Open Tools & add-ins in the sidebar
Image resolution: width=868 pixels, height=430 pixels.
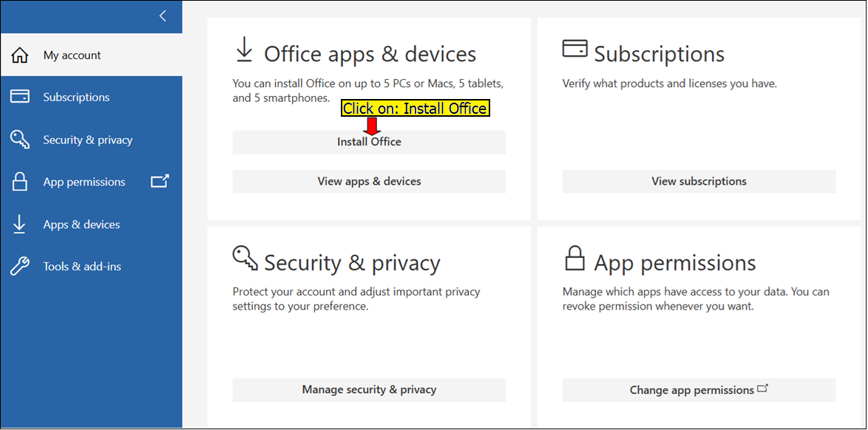pos(92,267)
